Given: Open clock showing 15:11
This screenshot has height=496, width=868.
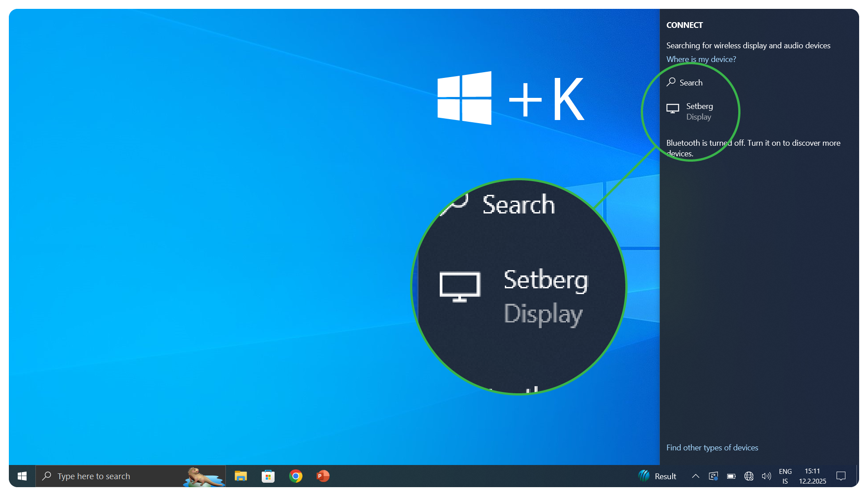Looking at the screenshot, I should click(813, 476).
